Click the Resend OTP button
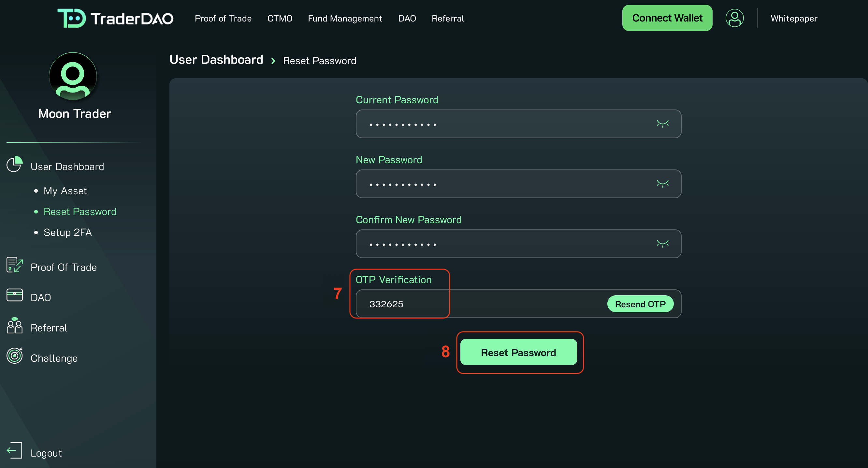The width and height of the screenshot is (868, 468). [640, 304]
